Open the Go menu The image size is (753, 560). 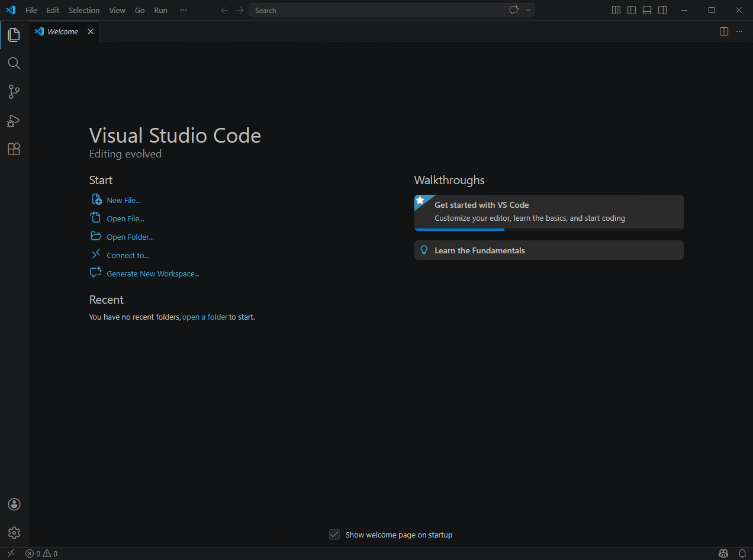point(140,10)
